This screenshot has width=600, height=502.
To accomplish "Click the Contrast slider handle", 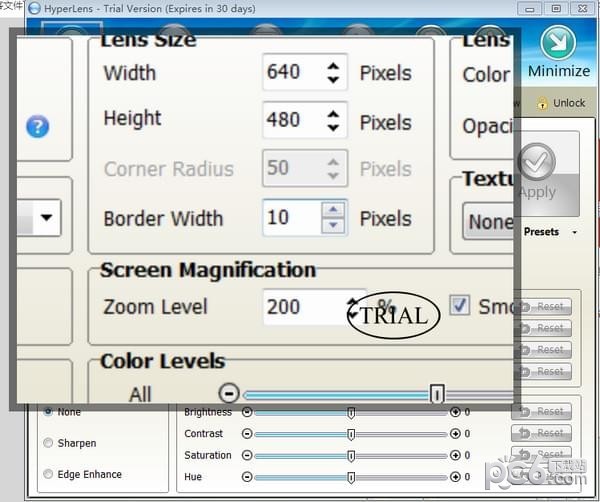I will point(351,434).
